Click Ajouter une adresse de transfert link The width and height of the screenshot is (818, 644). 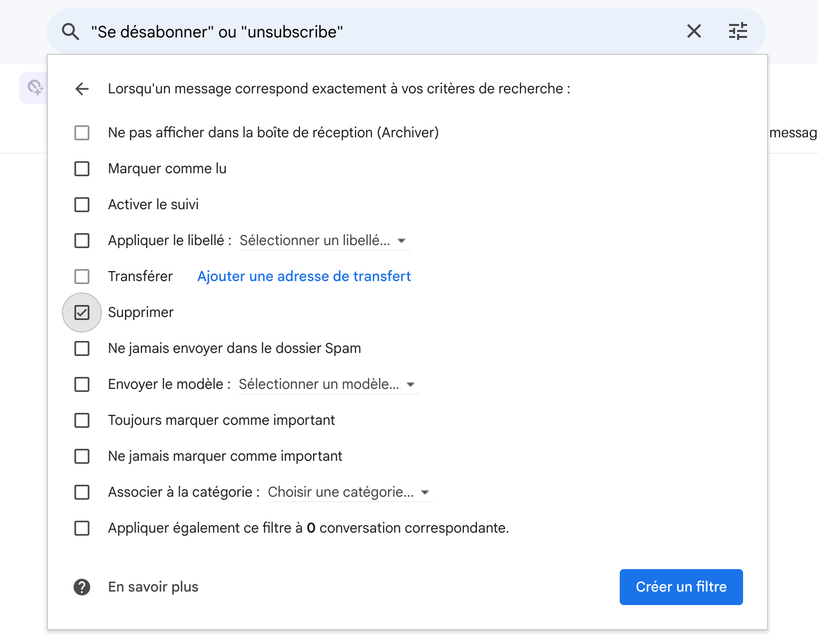pos(304,277)
